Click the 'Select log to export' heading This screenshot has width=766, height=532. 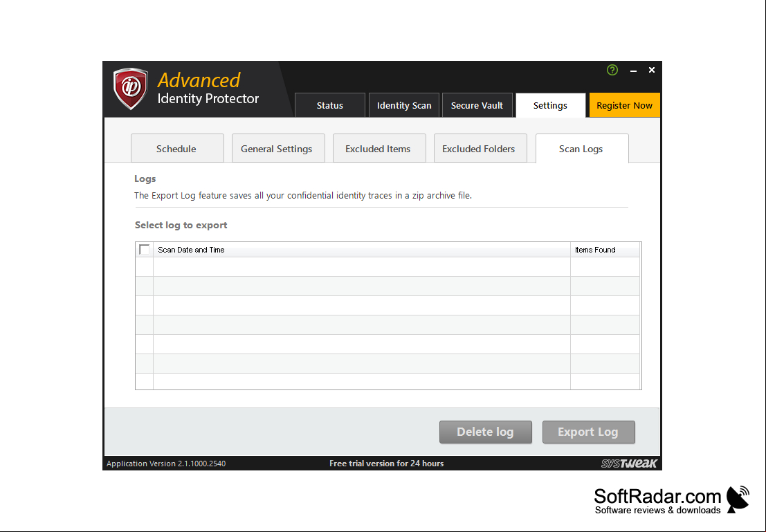[181, 226]
